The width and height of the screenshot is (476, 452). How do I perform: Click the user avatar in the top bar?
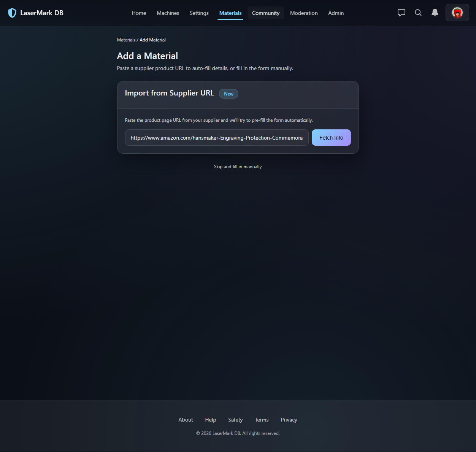[457, 13]
